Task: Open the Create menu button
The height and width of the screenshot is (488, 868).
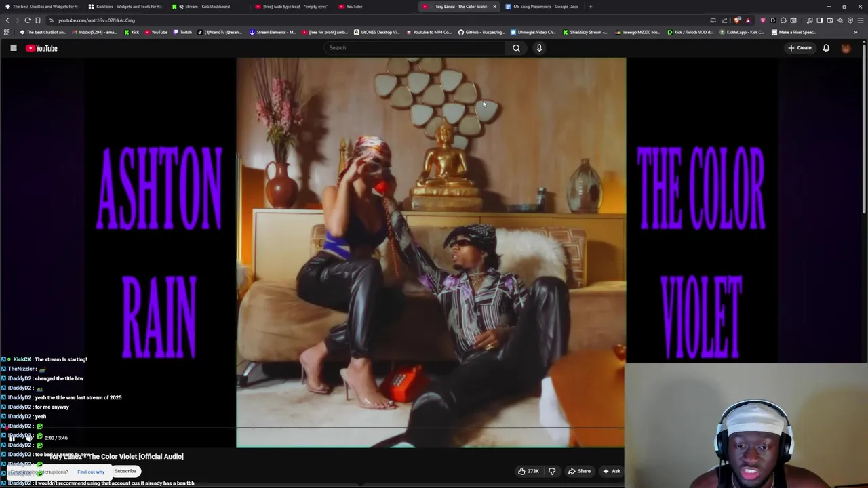Action: tap(800, 48)
